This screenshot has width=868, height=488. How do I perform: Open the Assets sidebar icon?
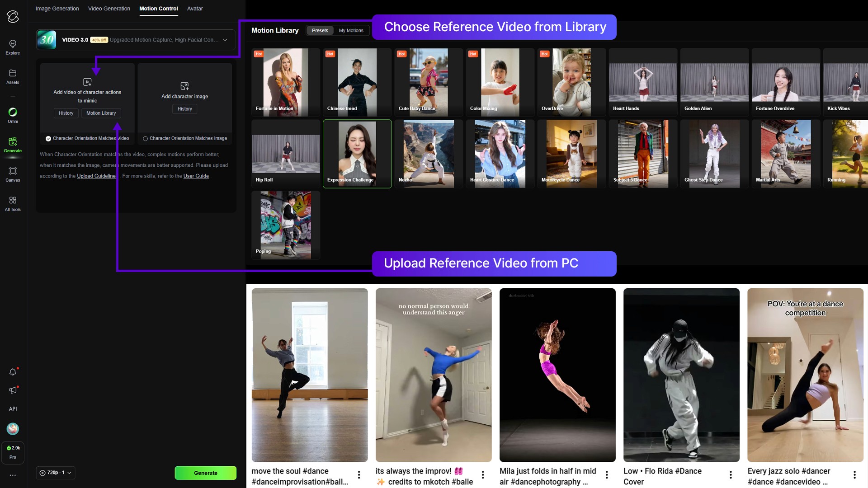click(x=13, y=74)
